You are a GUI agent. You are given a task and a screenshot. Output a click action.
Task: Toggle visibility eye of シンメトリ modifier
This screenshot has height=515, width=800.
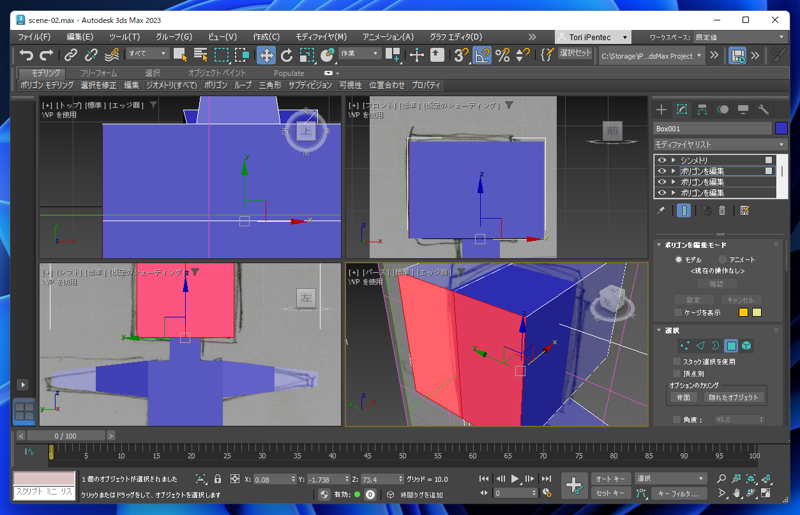[662, 160]
